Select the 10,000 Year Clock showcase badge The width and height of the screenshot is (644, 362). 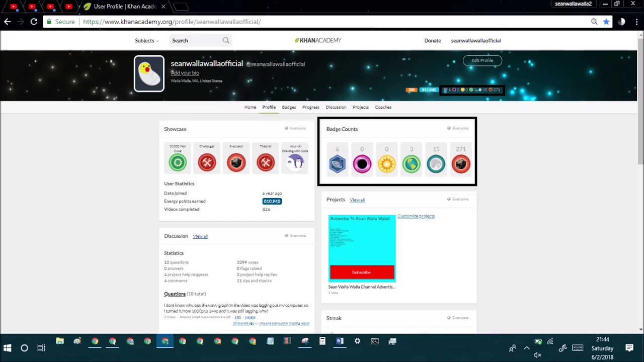(x=178, y=158)
